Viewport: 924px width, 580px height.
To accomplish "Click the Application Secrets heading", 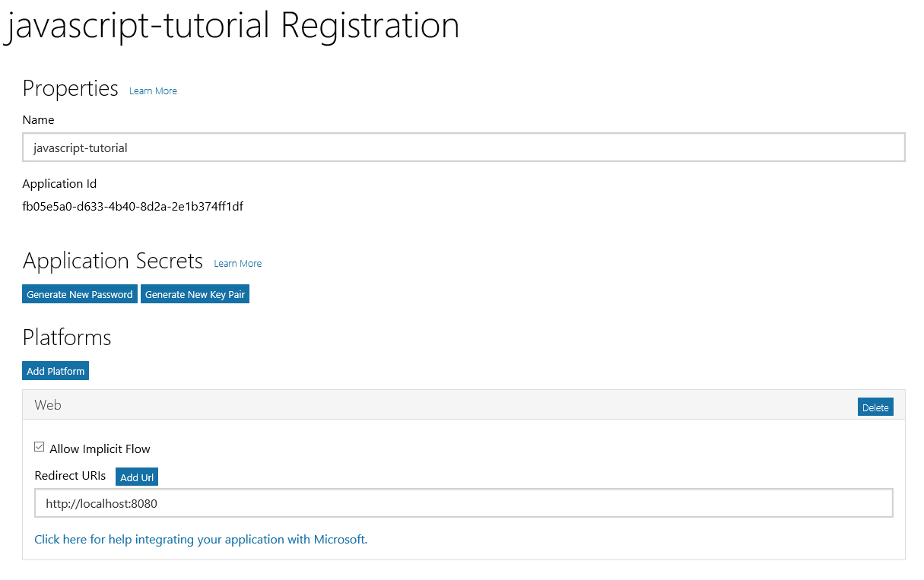I will pos(113,261).
